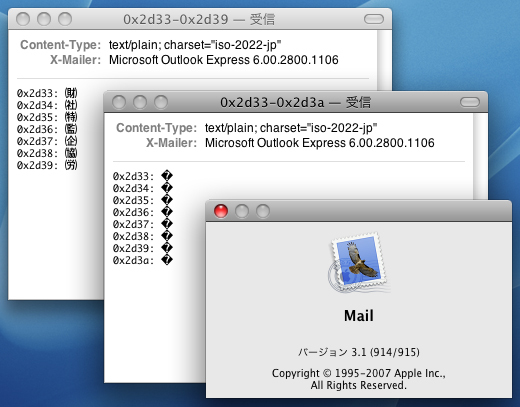Zoom the 0x2d33-0x2d39 window
Screen dimensions: 520x407
click(65, 19)
